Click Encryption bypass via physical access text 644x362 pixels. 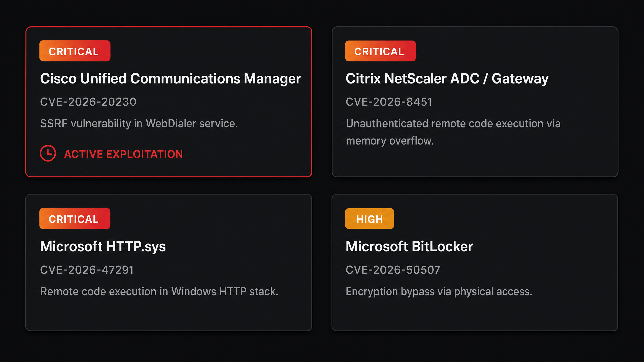(x=439, y=292)
